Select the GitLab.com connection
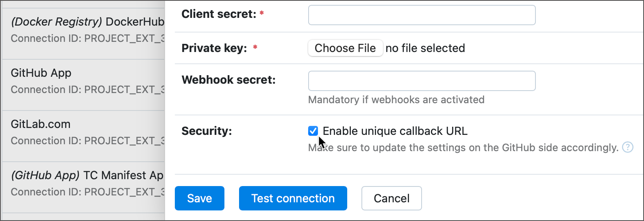The height and width of the screenshot is (221, 644). tap(87, 132)
